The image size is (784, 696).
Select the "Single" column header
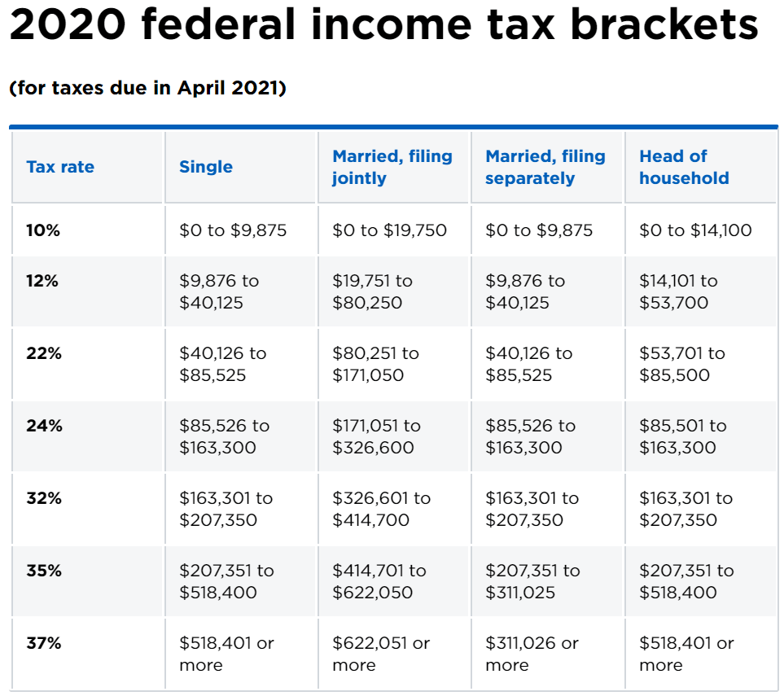[x=206, y=167]
